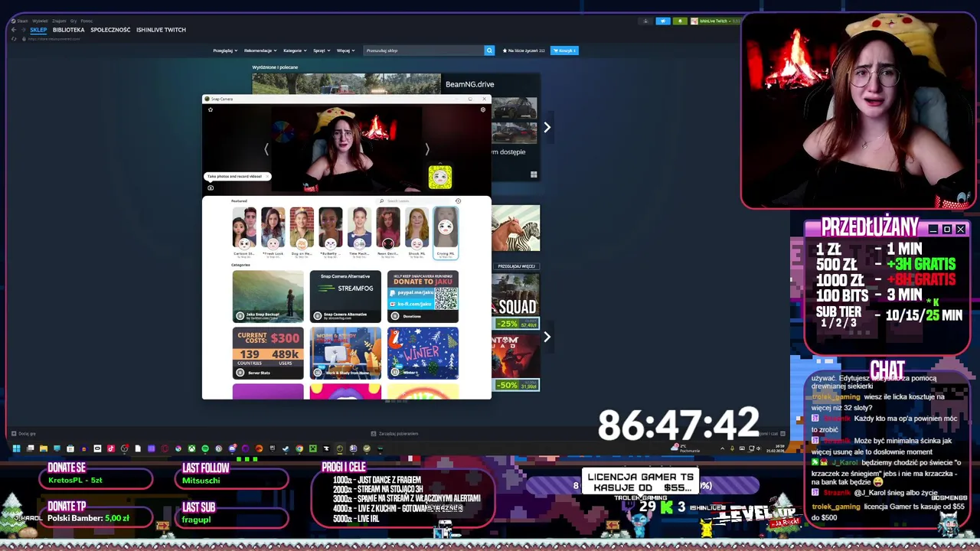This screenshot has height=551, width=980.
Task: Open the Gry menu
Action: click(73, 21)
